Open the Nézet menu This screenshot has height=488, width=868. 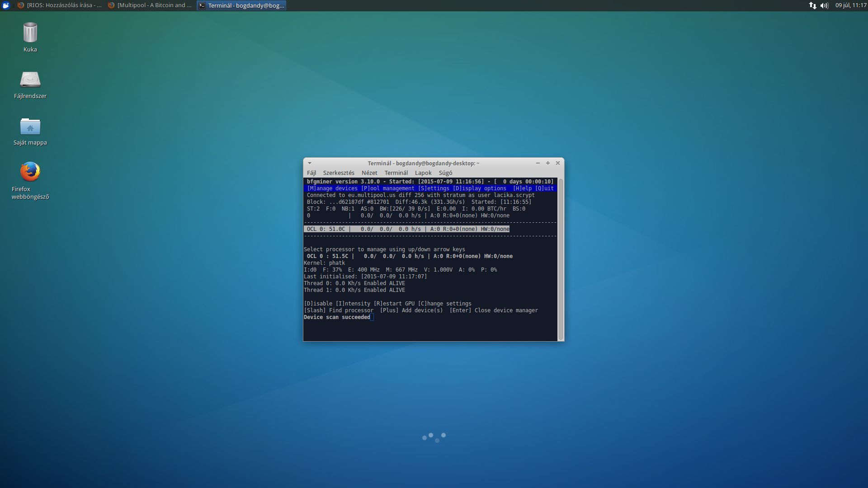369,173
